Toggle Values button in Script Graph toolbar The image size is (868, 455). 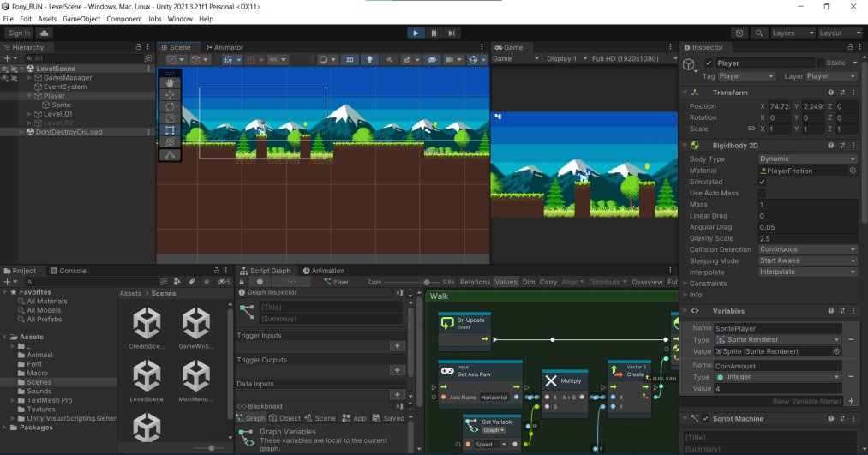tap(506, 282)
